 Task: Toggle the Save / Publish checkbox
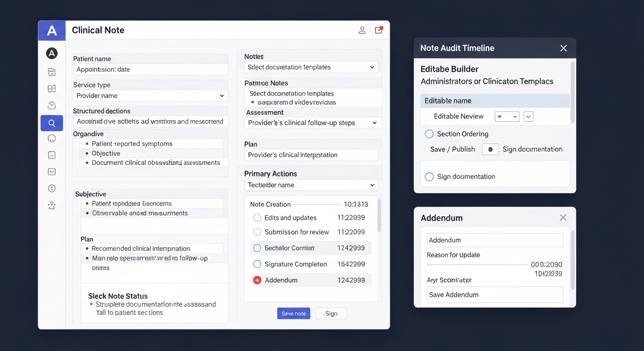(490, 149)
